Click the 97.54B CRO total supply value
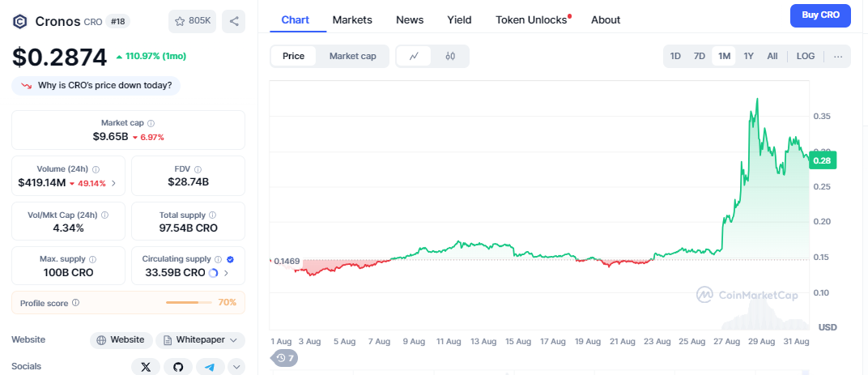This screenshot has width=868, height=375. pyautogui.click(x=188, y=228)
